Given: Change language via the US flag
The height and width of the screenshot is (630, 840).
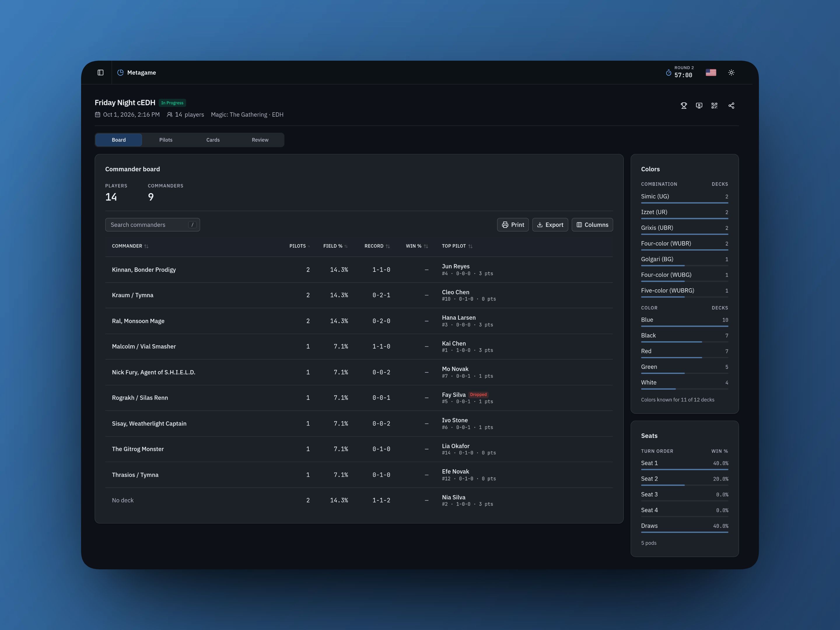Looking at the screenshot, I should [x=711, y=73].
